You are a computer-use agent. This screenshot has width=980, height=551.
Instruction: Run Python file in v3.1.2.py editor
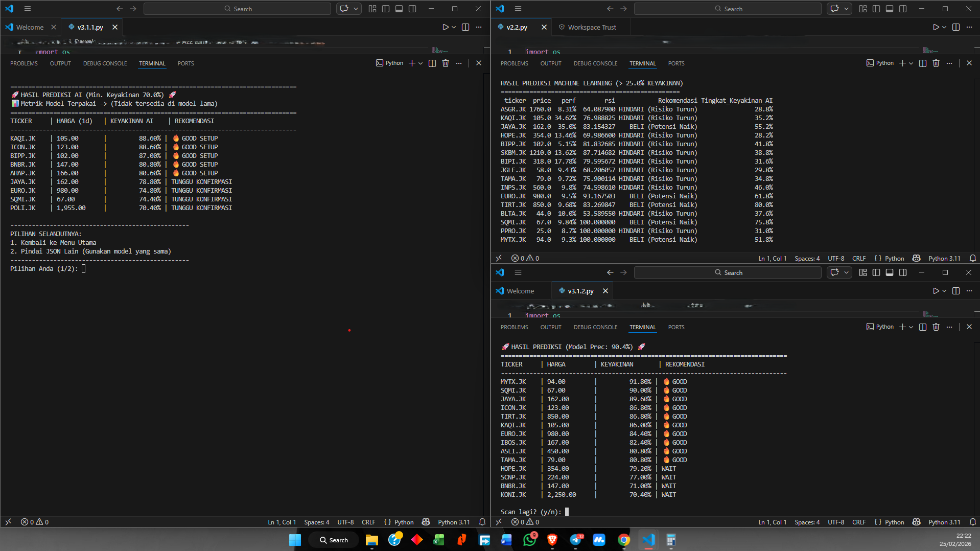click(x=936, y=291)
